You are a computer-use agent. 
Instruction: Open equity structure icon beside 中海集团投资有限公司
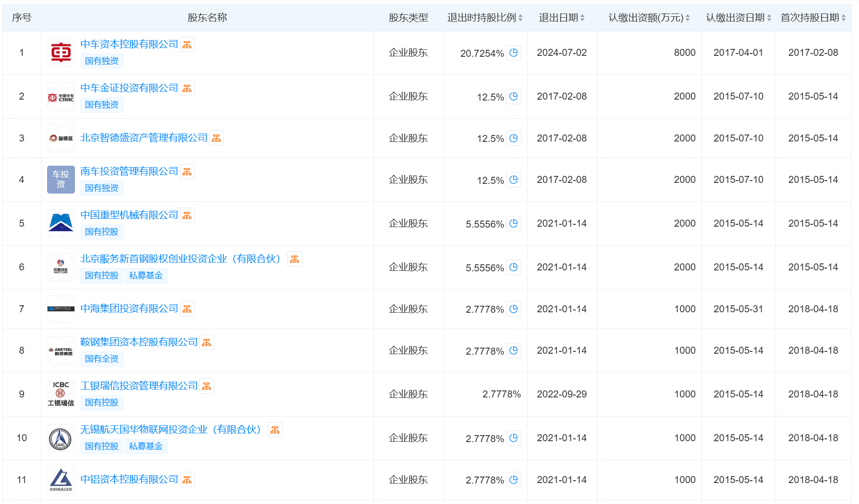(x=187, y=309)
